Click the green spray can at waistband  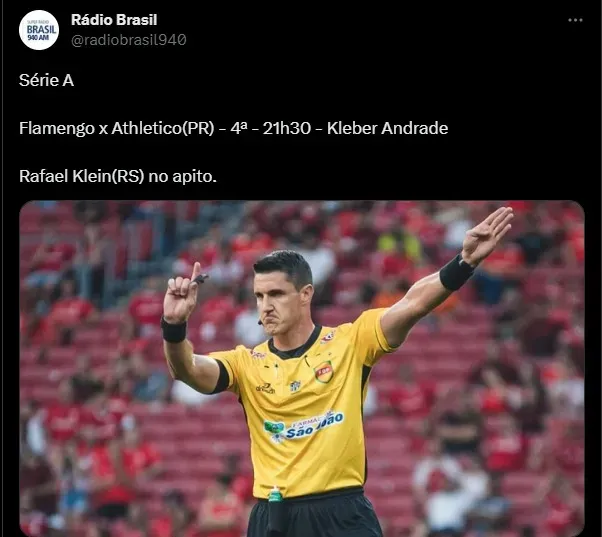point(275,494)
